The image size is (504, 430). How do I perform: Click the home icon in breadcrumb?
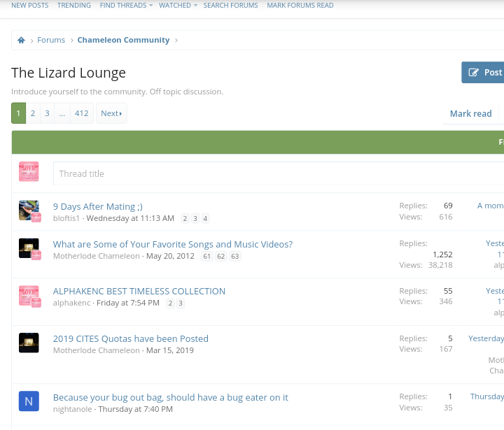click(22, 41)
